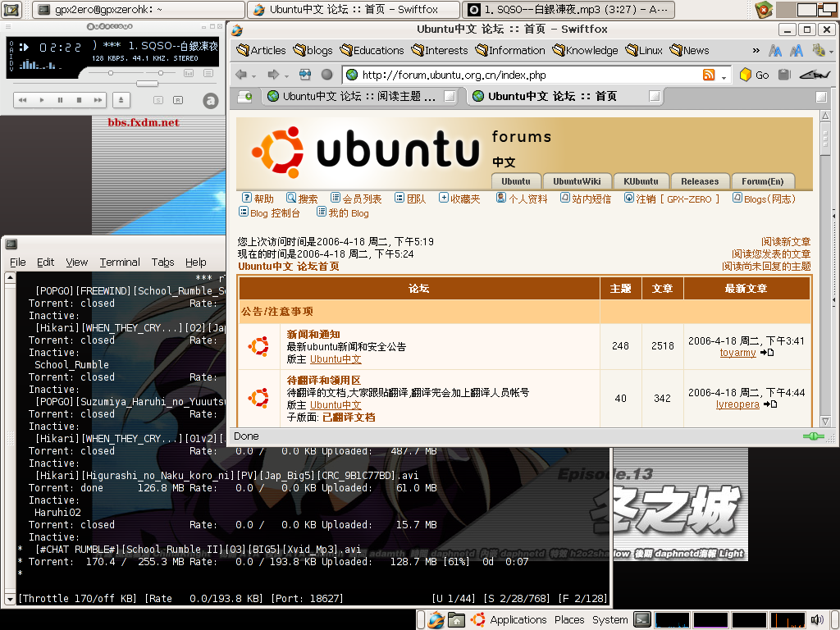Image resolution: width=840 pixels, height=630 pixels.
Task: Open the Articles bookmark folder
Action: [261, 50]
